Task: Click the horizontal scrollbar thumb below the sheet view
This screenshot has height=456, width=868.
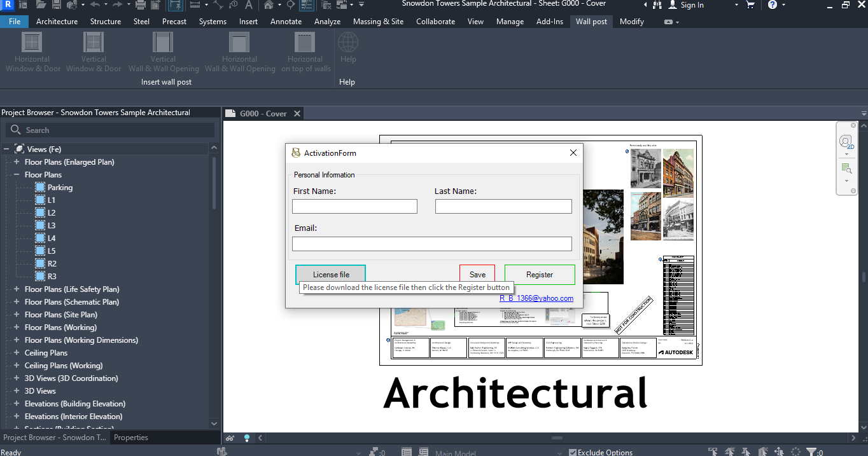Action: coord(557,438)
